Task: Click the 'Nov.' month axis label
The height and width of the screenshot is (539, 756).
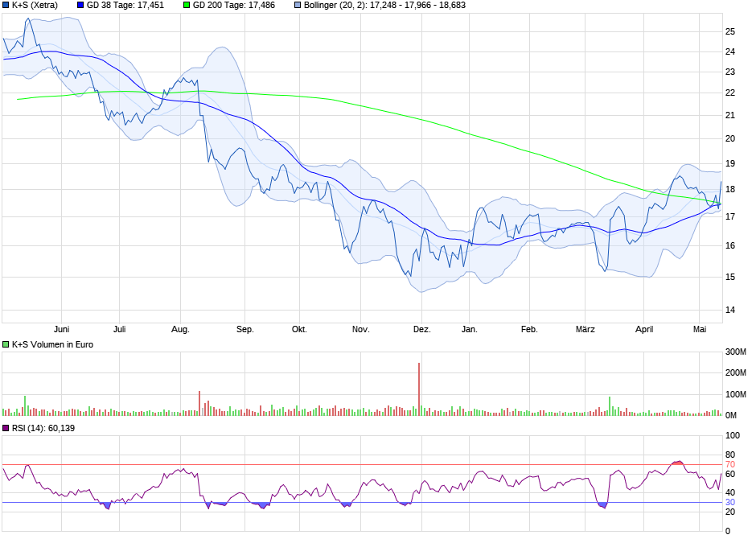Action: (x=360, y=329)
